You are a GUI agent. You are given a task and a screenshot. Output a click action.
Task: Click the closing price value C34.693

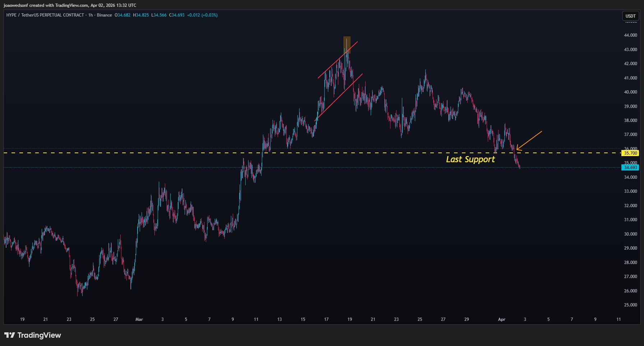(x=177, y=15)
